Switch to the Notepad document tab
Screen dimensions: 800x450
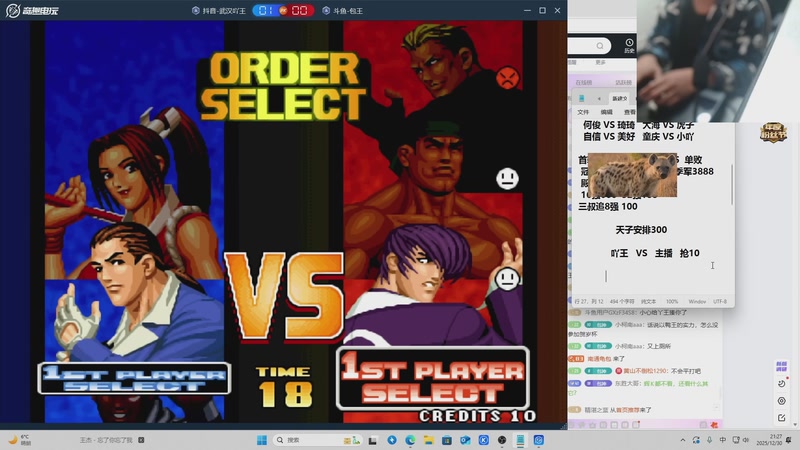pos(619,98)
